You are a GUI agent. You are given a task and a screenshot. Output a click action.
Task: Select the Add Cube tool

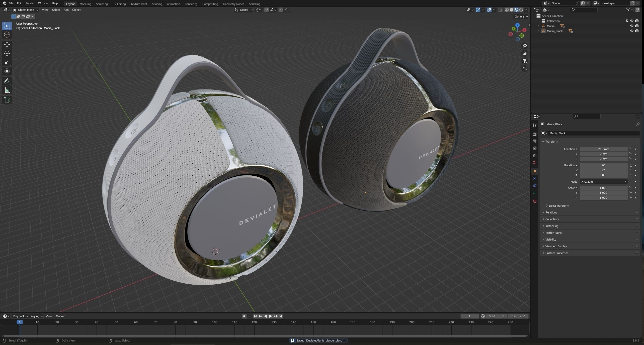tap(7, 100)
